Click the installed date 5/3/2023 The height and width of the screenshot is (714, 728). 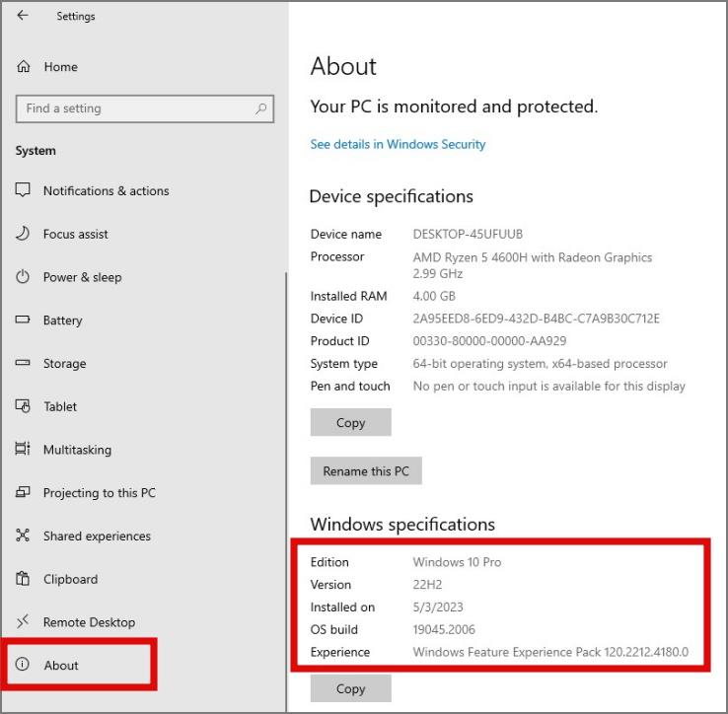(x=438, y=607)
